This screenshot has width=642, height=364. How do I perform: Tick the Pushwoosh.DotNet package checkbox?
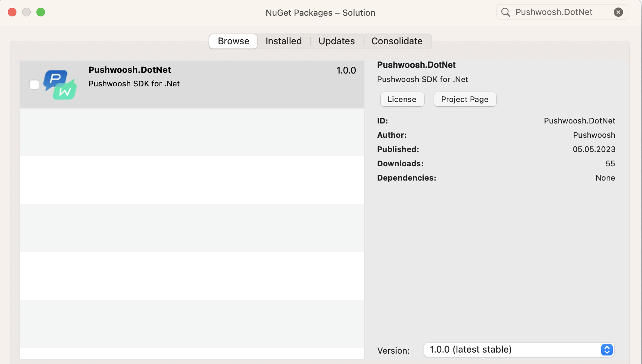coord(34,85)
